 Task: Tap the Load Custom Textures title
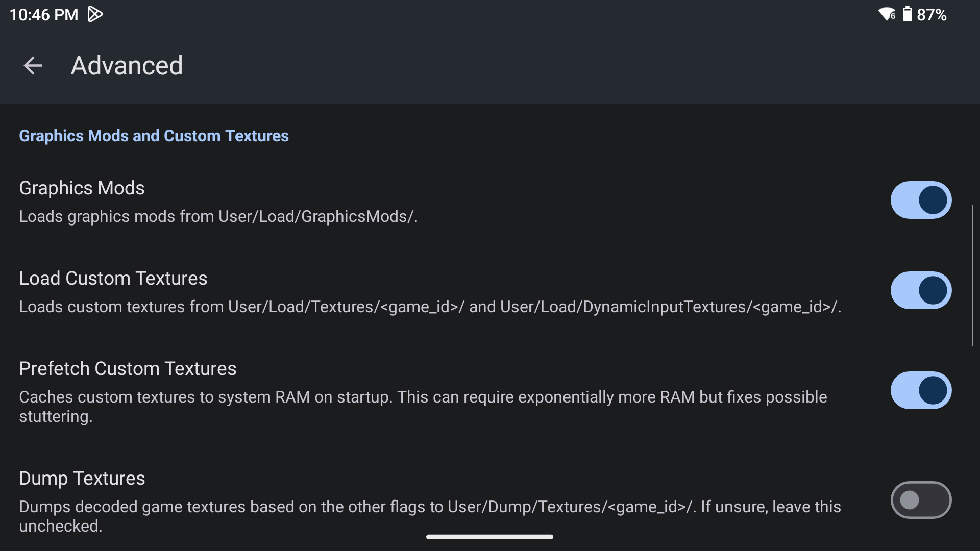coord(113,278)
